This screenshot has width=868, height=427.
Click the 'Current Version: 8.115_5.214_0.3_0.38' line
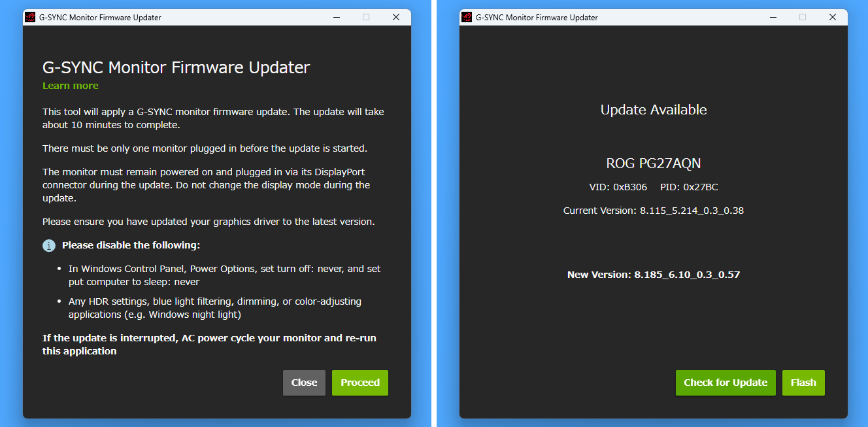pos(654,211)
